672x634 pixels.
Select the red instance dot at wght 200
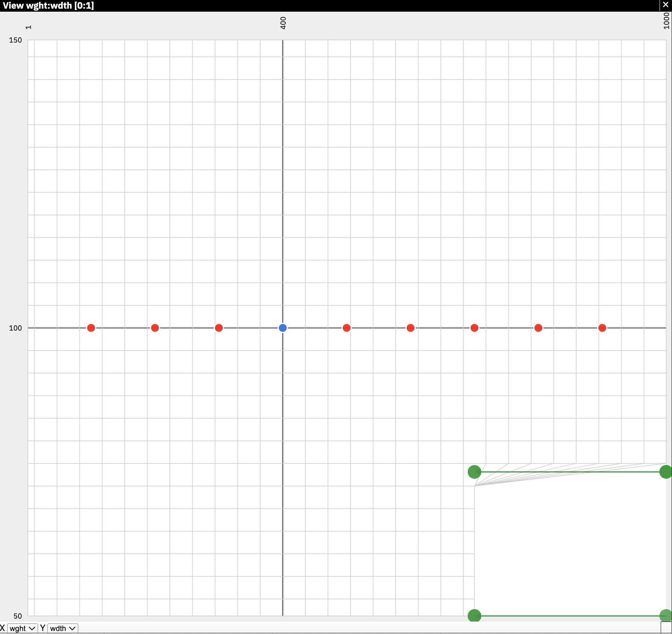[155, 328]
